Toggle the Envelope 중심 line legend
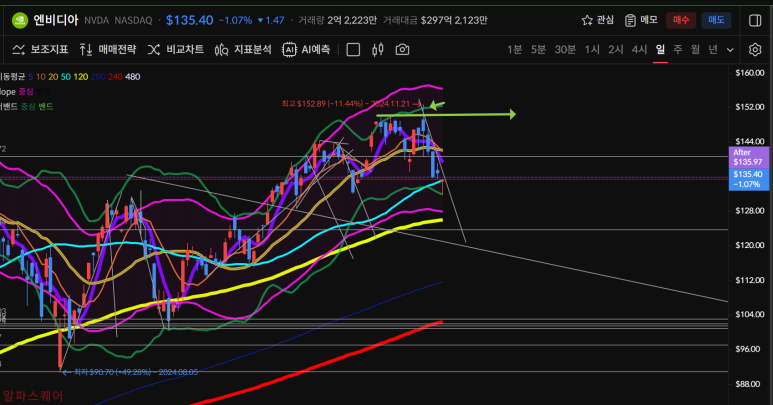 [x=26, y=92]
